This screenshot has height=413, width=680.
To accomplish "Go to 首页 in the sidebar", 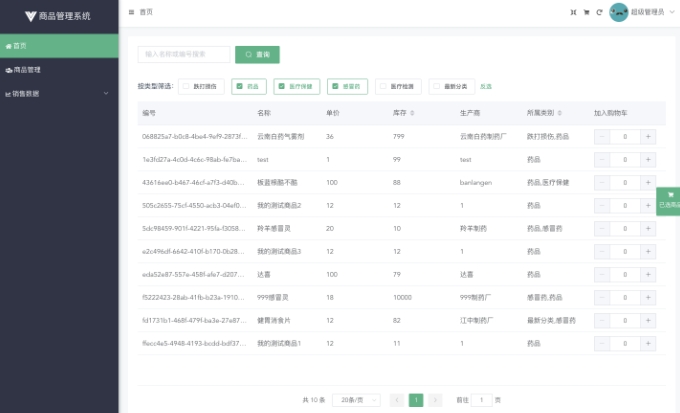I will (x=59, y=46).
